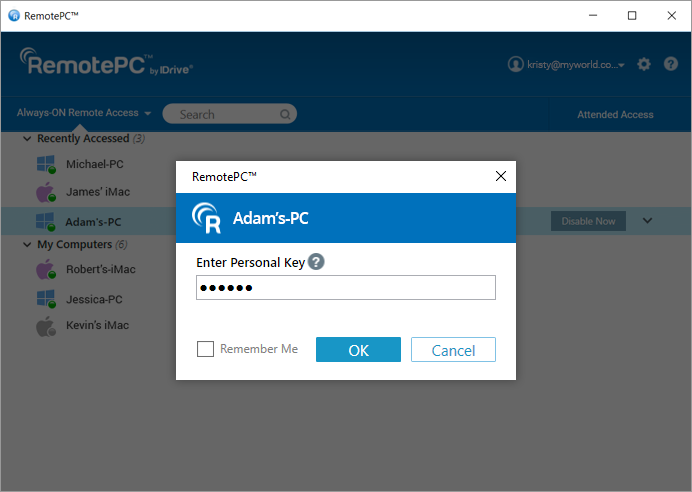Click the Michael-PC Windows icon

(x=45, y=164)
